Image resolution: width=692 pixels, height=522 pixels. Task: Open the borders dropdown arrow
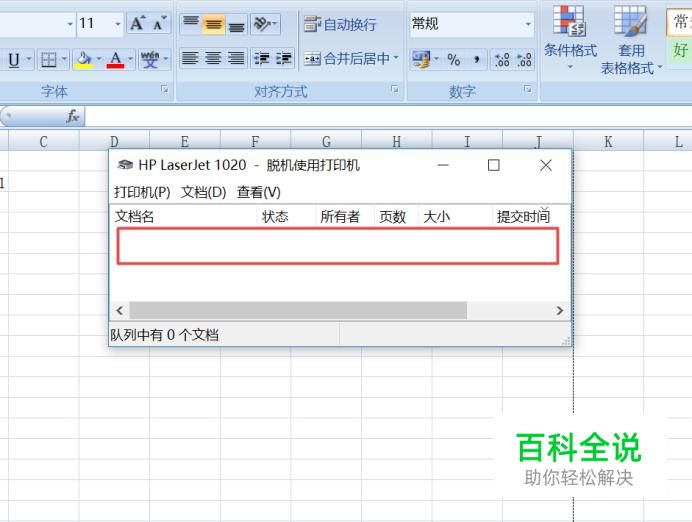click(64, 59)
